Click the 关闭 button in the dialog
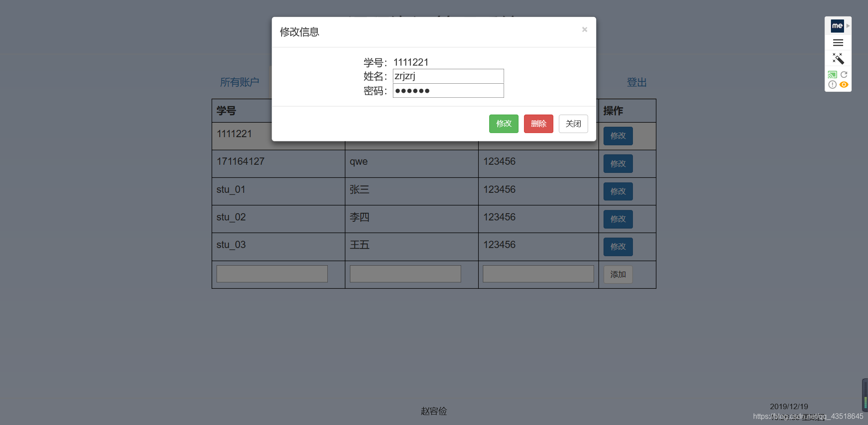 pos(573,124)
